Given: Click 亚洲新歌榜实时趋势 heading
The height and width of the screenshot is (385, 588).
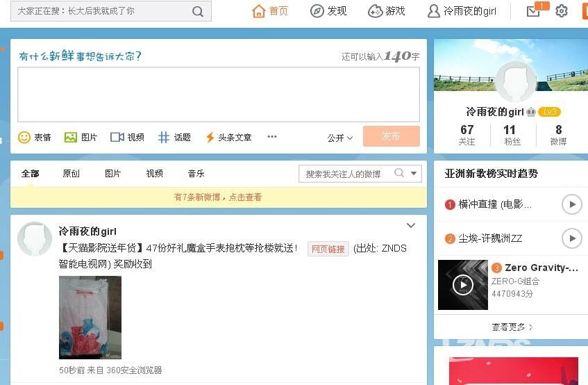Looking at the screenshot, I should point(492,173).
